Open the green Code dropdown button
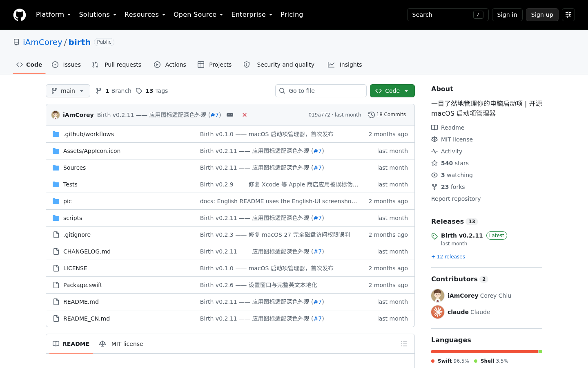Screen dimensions: 588x368 (392, 91)
